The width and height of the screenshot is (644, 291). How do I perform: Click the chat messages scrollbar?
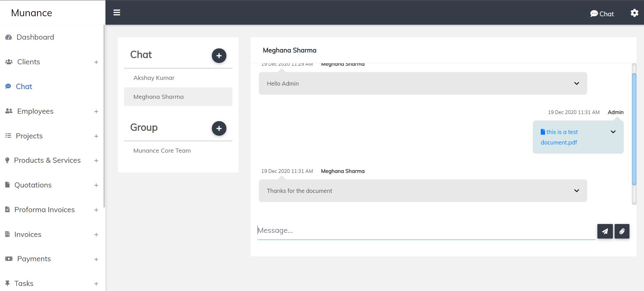(x=634, y=129)
